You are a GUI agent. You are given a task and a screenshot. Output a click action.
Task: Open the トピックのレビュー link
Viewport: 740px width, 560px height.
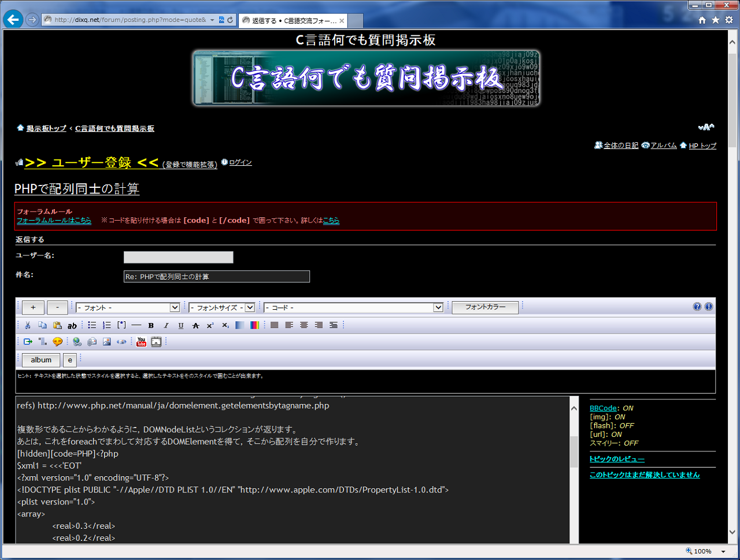(x=617, y=459)
